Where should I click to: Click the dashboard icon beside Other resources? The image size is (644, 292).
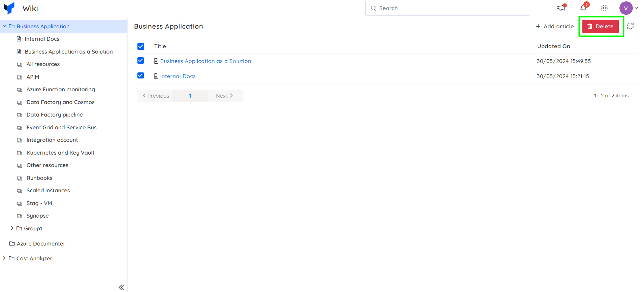tap(20, 165)
